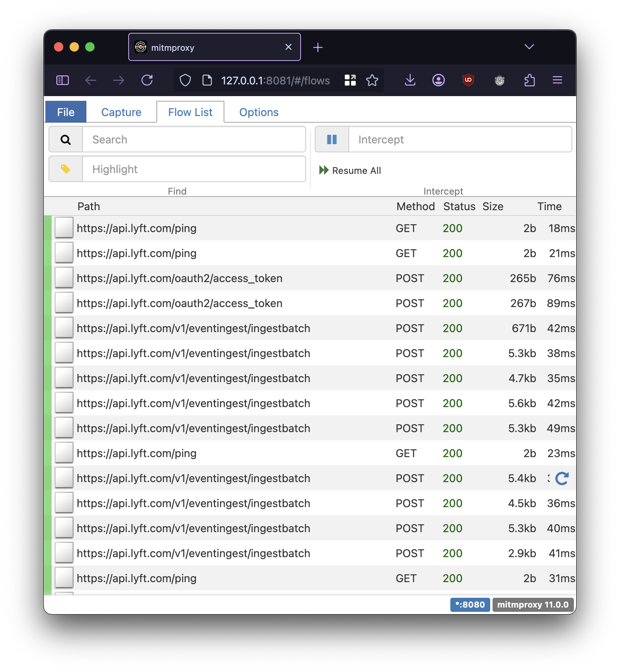The image size is (620, 672).
Task: Switch to the Options tab
Action: [259, 112]
